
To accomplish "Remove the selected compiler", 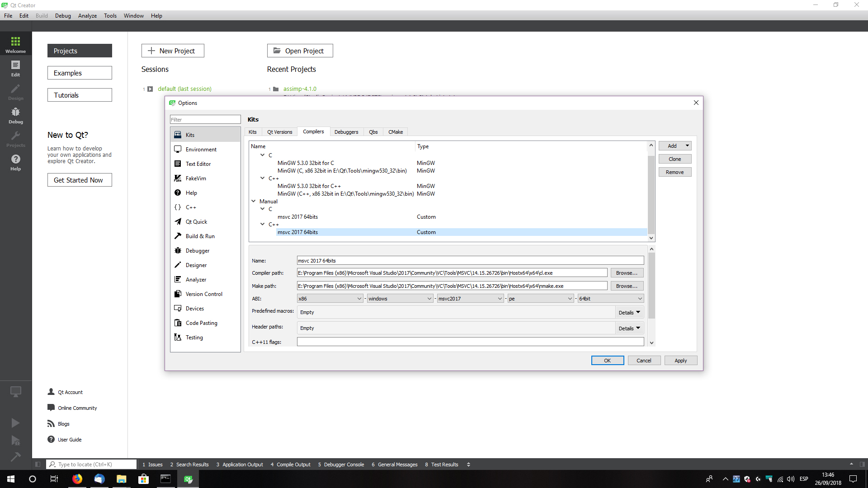I will 675,172.
